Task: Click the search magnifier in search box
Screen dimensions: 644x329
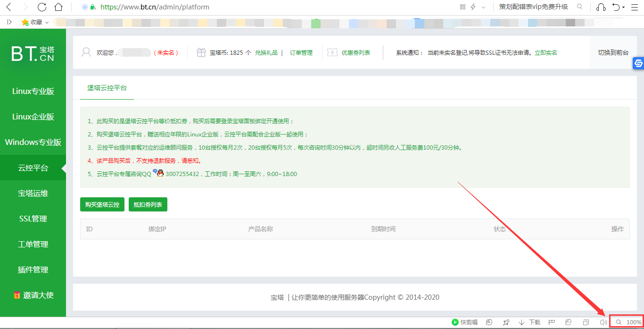Action: (580, 7)
